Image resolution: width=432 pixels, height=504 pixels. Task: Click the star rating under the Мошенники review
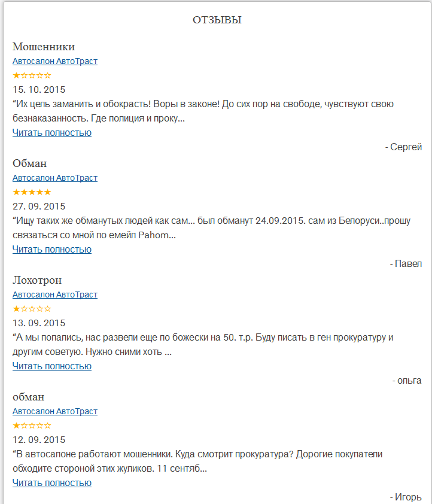coord(32,75)
